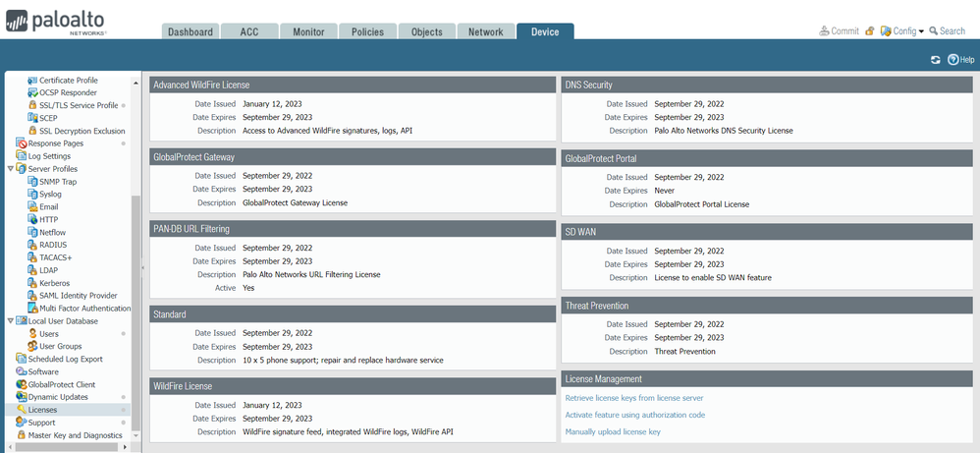Click the SSL/TLS Service Profile lock icon
Image resolution: width=980 pixels, height=453 pixels.
pyautogui.click(x=33, y=105)
